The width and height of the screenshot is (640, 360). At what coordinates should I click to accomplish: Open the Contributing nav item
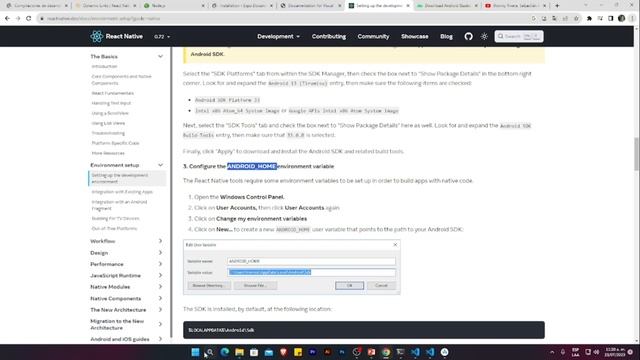pyautogui.click(x=329, y=36)
